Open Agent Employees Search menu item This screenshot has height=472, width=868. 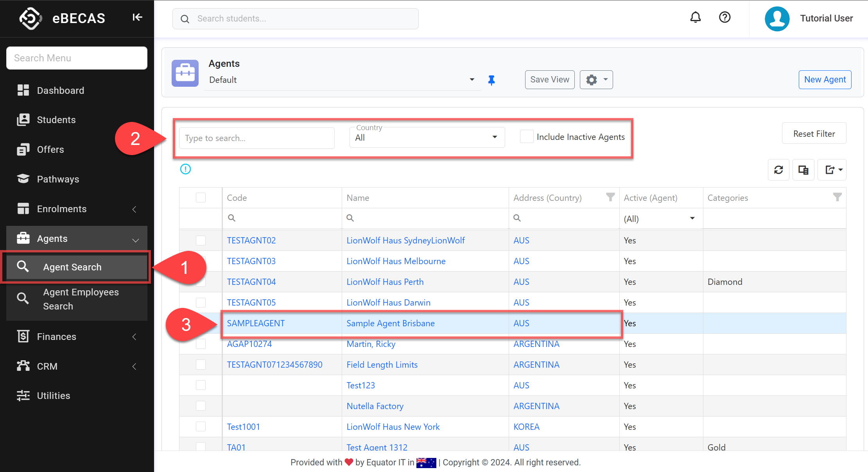pyautogui.click(x=77, y=299)
